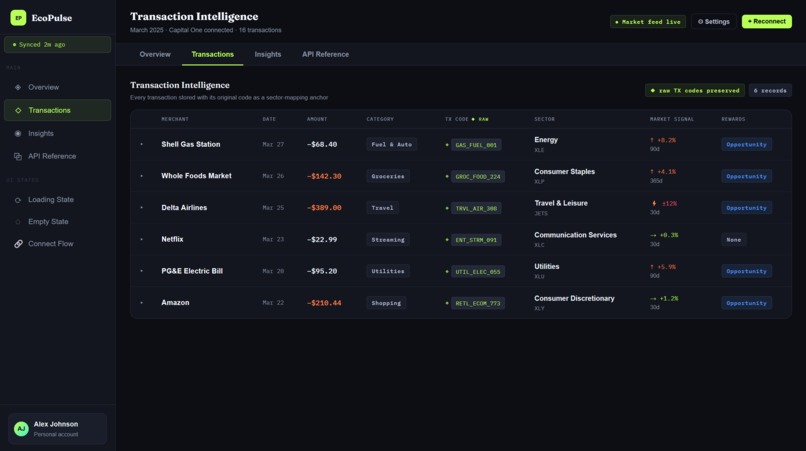Click the TRVL_AIR_308 code chip

[x=476, y=208]
